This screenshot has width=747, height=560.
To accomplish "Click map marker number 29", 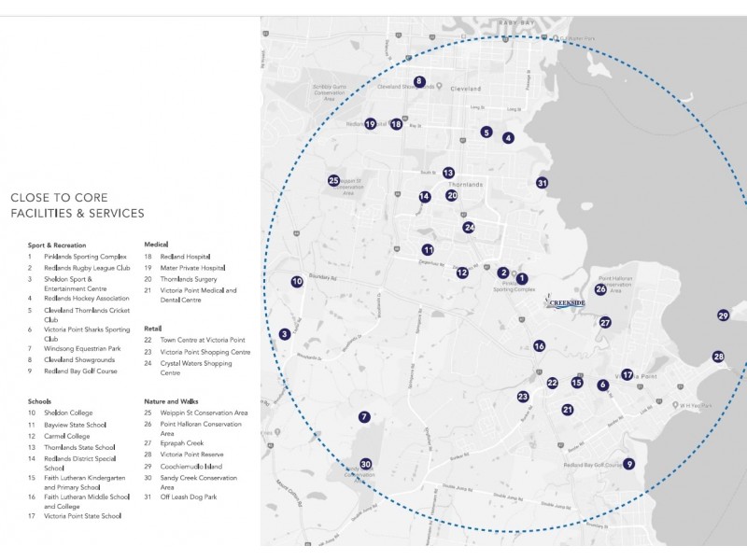I will tap(723, 315).
